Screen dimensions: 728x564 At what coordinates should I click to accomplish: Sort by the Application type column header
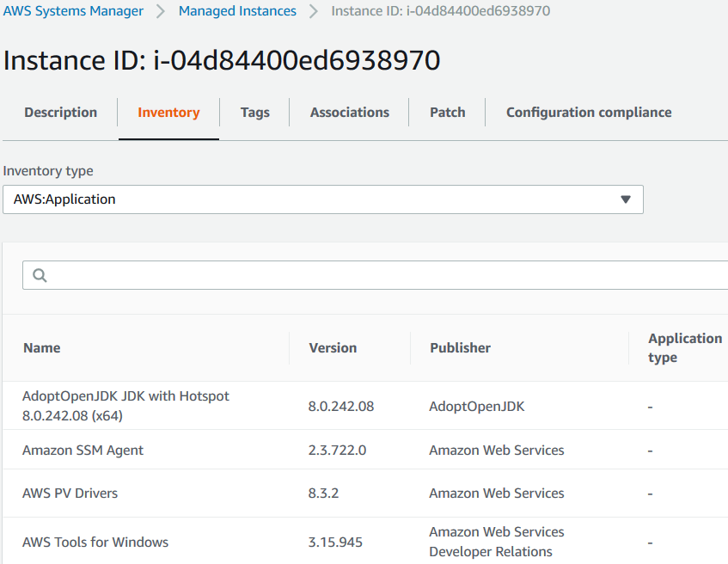pyautogui.click(x=685, y=348)
